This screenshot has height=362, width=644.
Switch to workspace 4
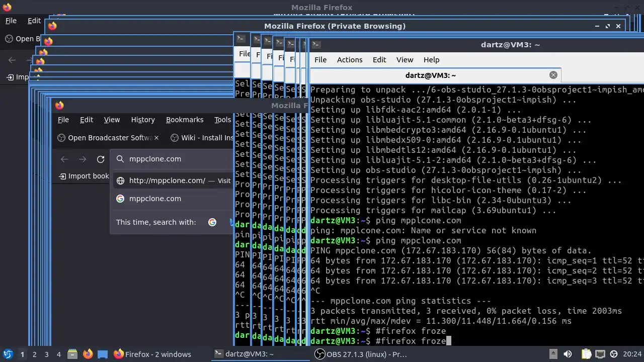coord(58,354)
